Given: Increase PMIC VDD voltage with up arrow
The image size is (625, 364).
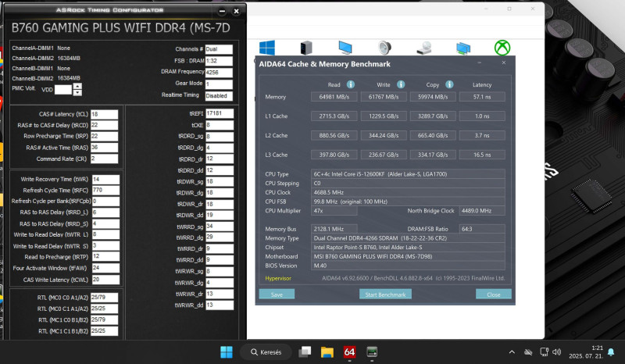Looking at the screenshot, I should tap(77, 86).
